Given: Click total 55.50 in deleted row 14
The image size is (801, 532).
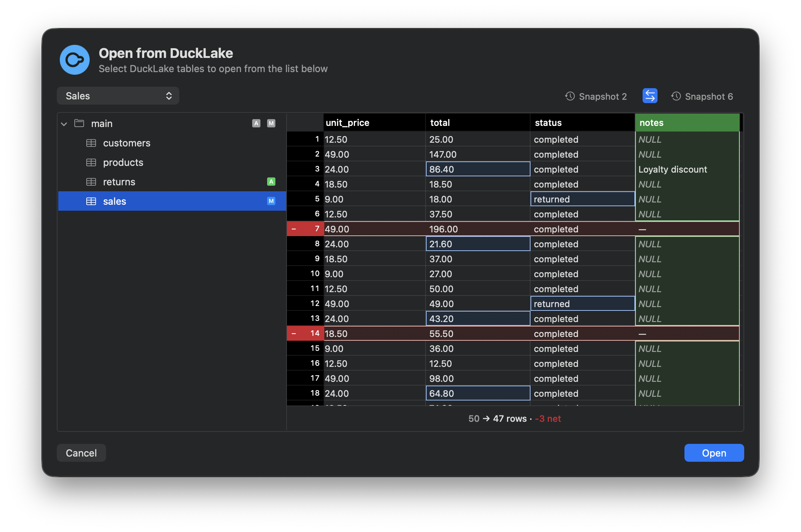Looking at the screenshot, I should [x=478, y=333].
